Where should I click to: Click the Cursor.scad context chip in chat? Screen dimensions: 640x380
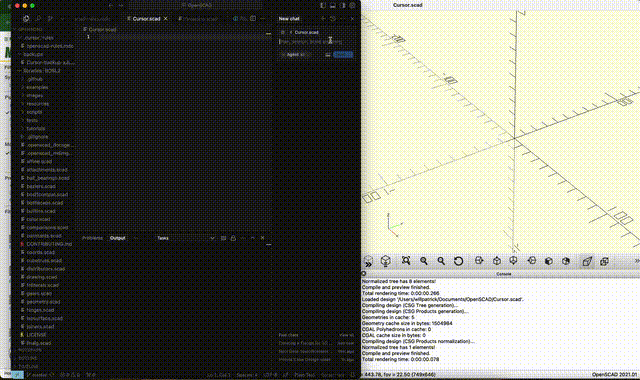tap(303, 32)
